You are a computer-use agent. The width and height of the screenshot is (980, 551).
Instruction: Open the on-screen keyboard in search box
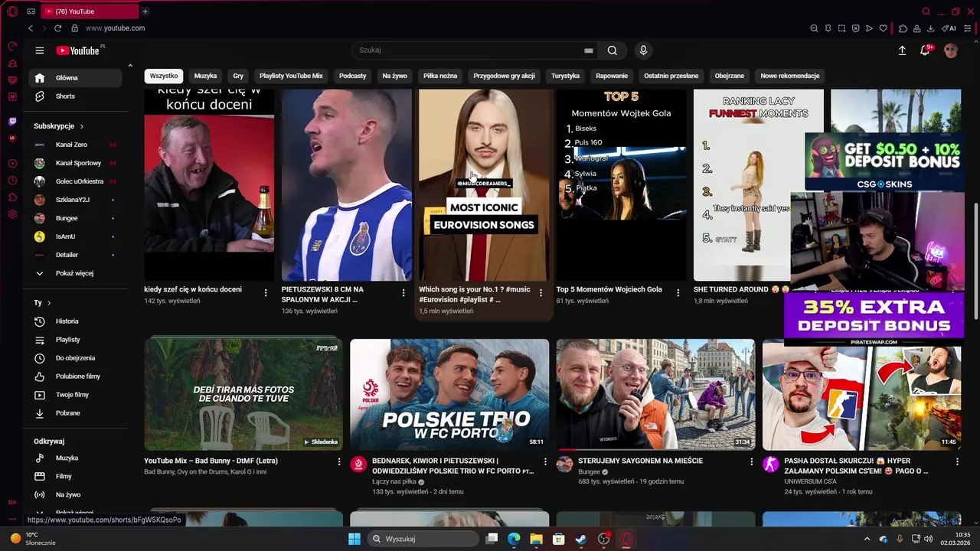(x=589, y=51)
